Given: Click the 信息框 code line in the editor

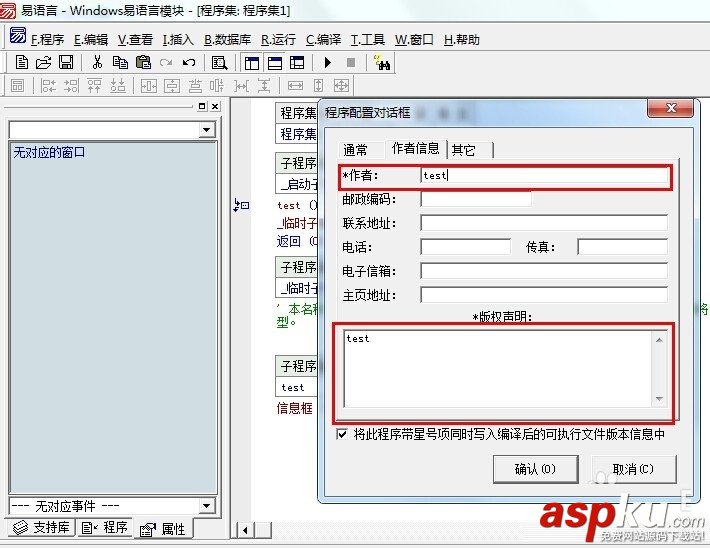Looking at the screenshot, I should pos(294,408).
